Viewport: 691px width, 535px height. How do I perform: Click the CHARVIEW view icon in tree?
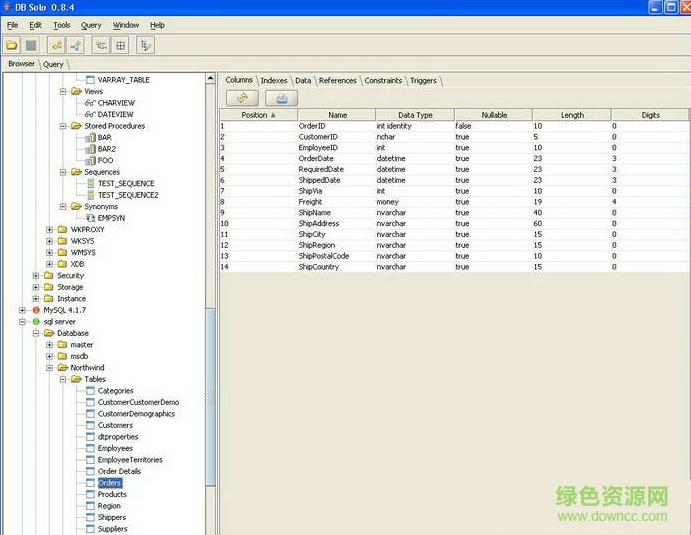coord(89,102)
